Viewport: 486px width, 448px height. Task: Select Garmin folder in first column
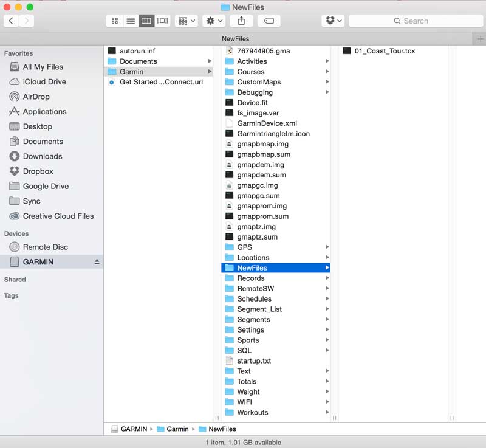(160, 72)
